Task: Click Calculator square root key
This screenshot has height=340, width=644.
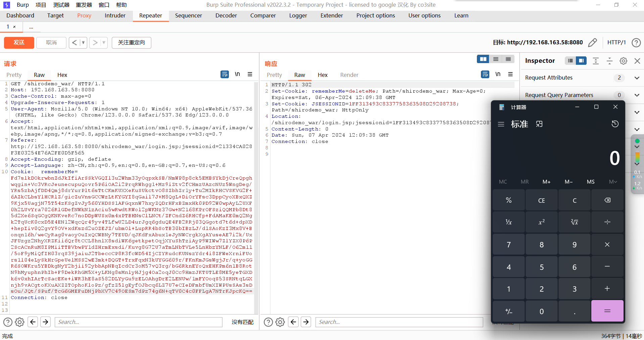Action: [x=575, y=222]
